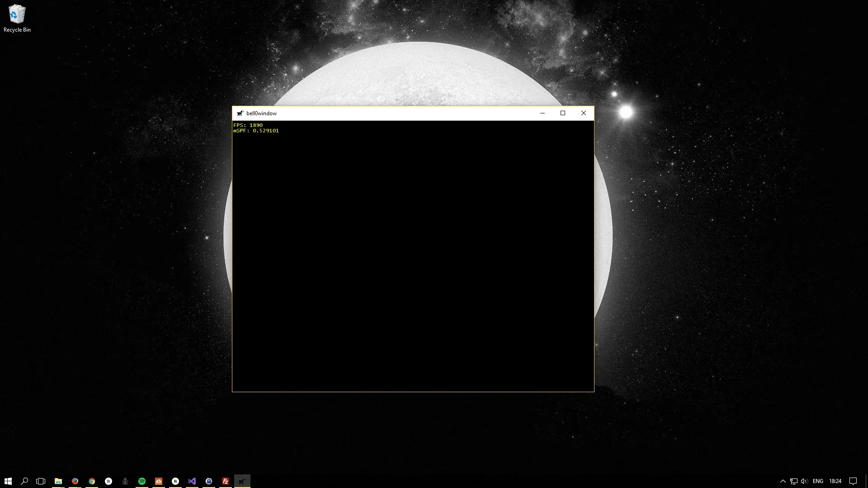Open File Explorer from taskbar

[x=58, y=481]
